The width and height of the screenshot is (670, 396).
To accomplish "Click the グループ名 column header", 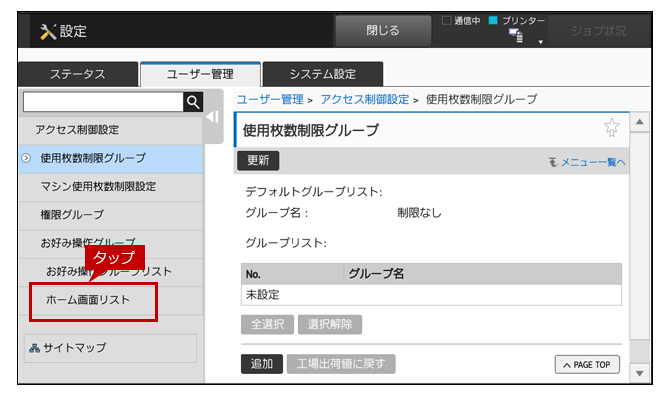I will [483, 274].
